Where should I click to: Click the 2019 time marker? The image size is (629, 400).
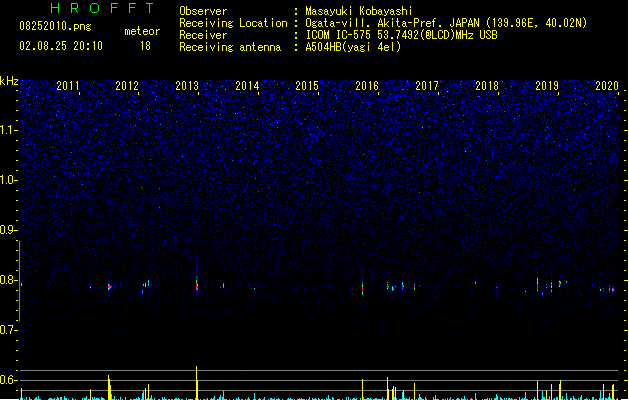coord(547,86)
